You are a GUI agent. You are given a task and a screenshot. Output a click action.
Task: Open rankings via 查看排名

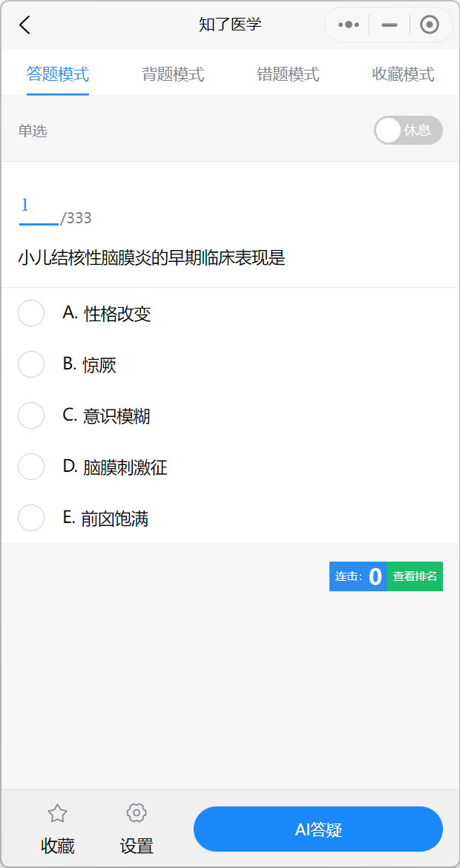[x=415, y=576]
